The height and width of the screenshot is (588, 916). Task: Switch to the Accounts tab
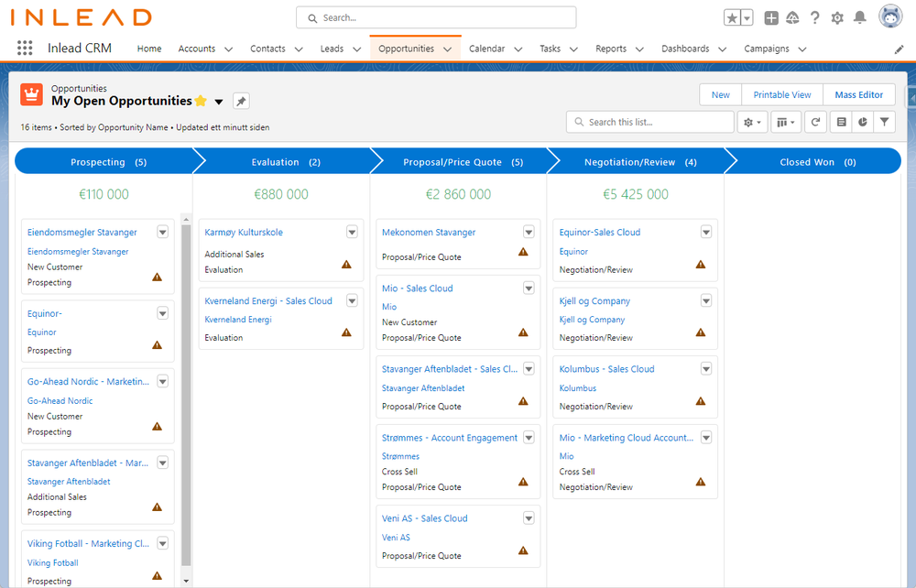197,49
